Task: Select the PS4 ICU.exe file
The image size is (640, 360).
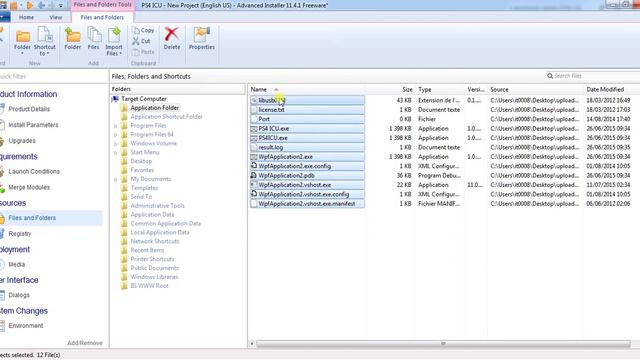Action: (x=307, y=129)
